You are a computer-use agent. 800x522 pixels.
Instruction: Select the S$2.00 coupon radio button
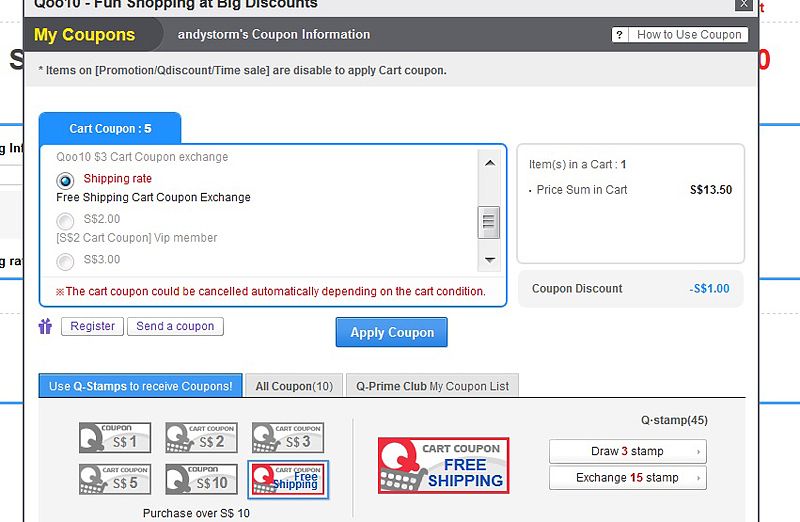(65, 221)
